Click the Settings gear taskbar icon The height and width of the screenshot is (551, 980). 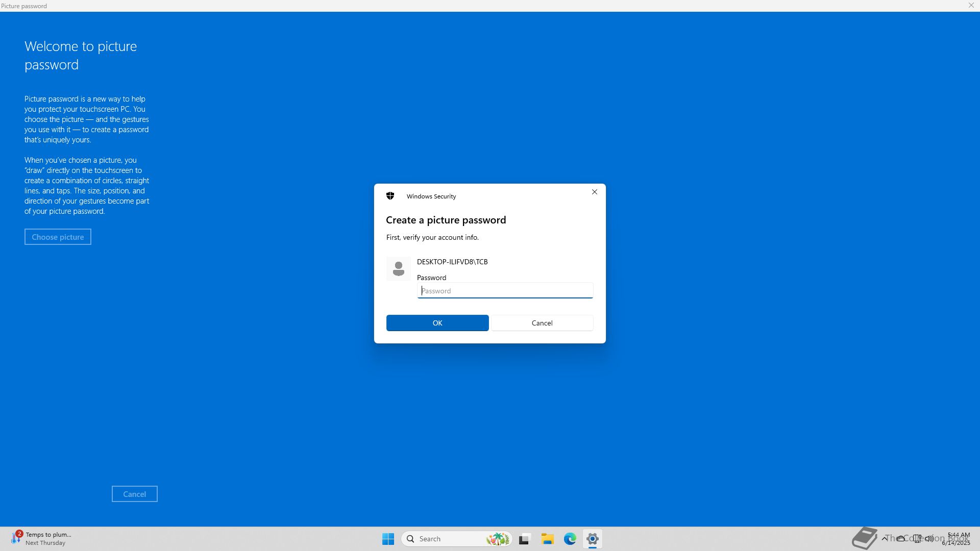[592, 539]
